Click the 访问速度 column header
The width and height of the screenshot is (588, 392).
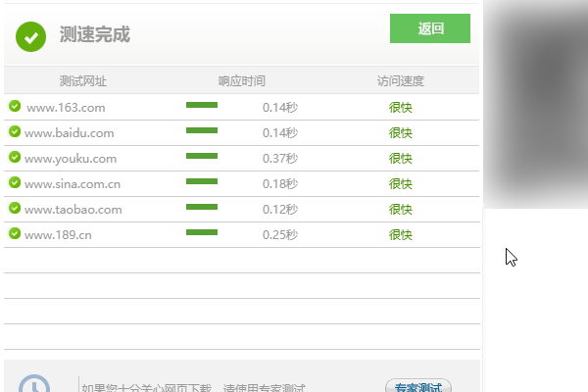[x=401, y=81]
